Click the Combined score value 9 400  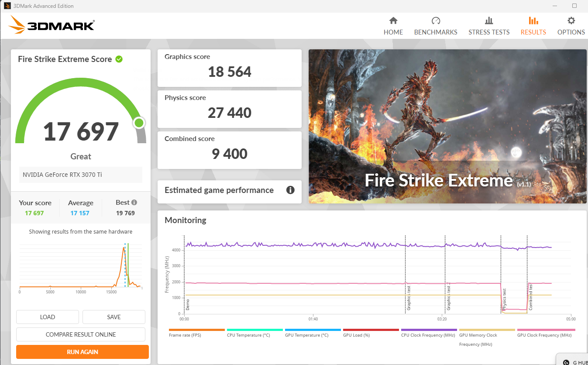[230, 154]
